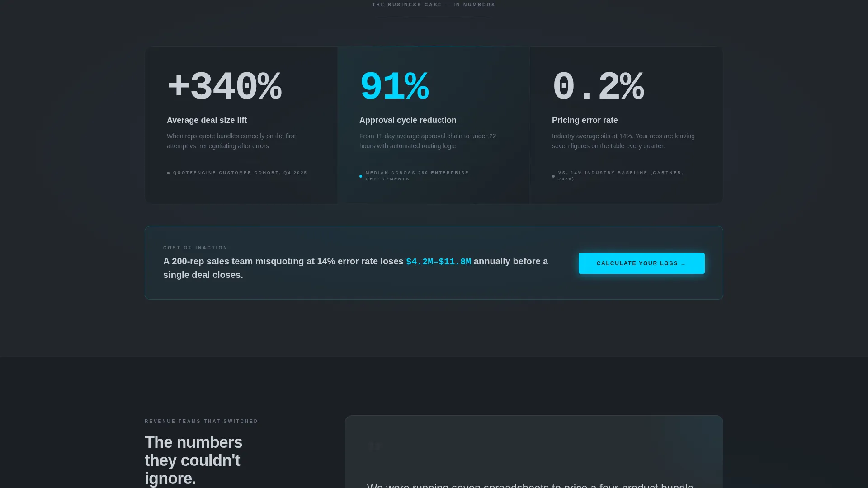Click the Median across 280 enterprise deployments note
The image size is (868, 488).
[x=417, y=176]
